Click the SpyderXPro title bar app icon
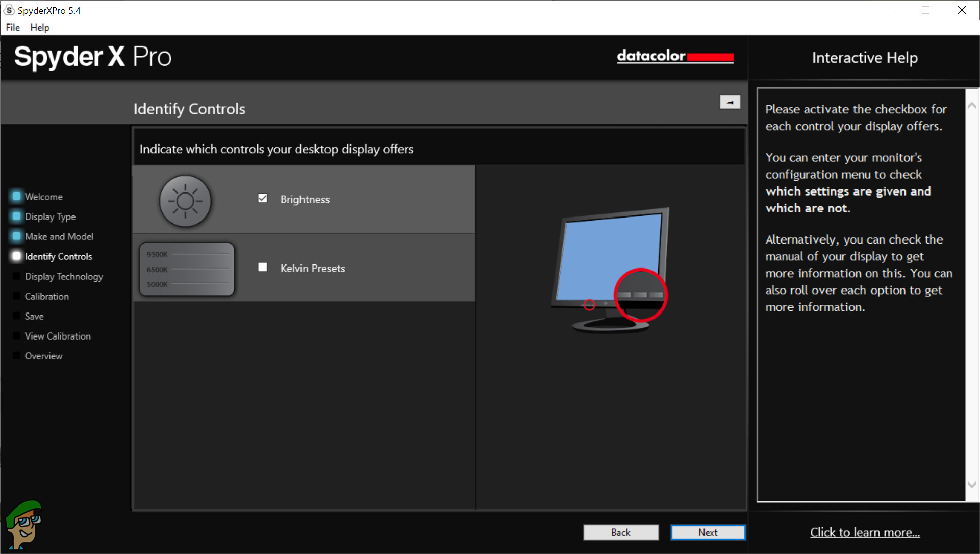980x554 pixels. coord(9,10)
